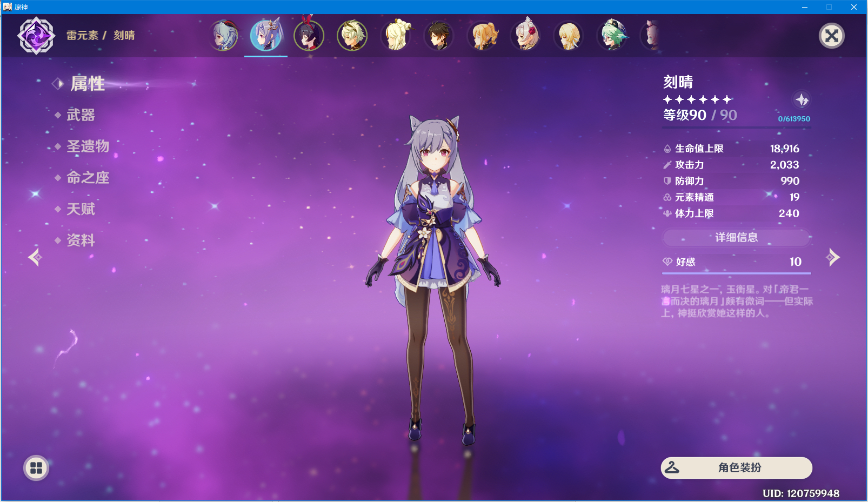Click the 元素精通 elemental mastery stat
This screenshot has height=502, width=868.
click(x=732, y=197)
